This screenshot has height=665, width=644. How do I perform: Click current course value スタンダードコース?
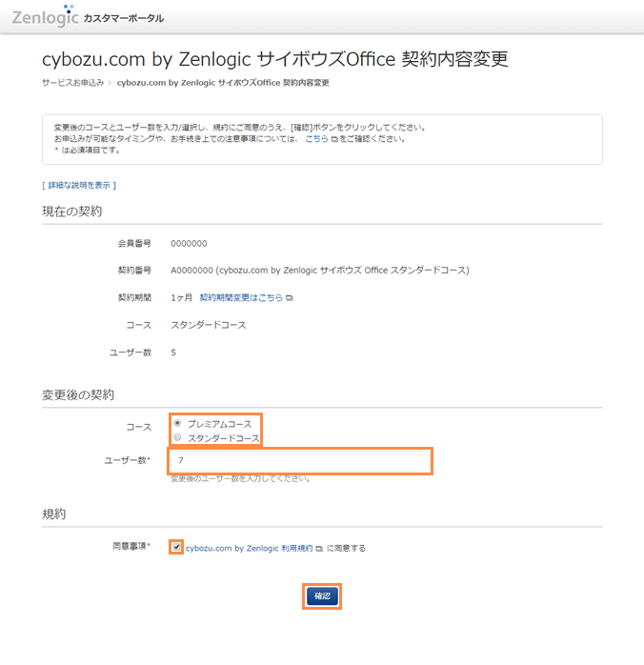209,325
